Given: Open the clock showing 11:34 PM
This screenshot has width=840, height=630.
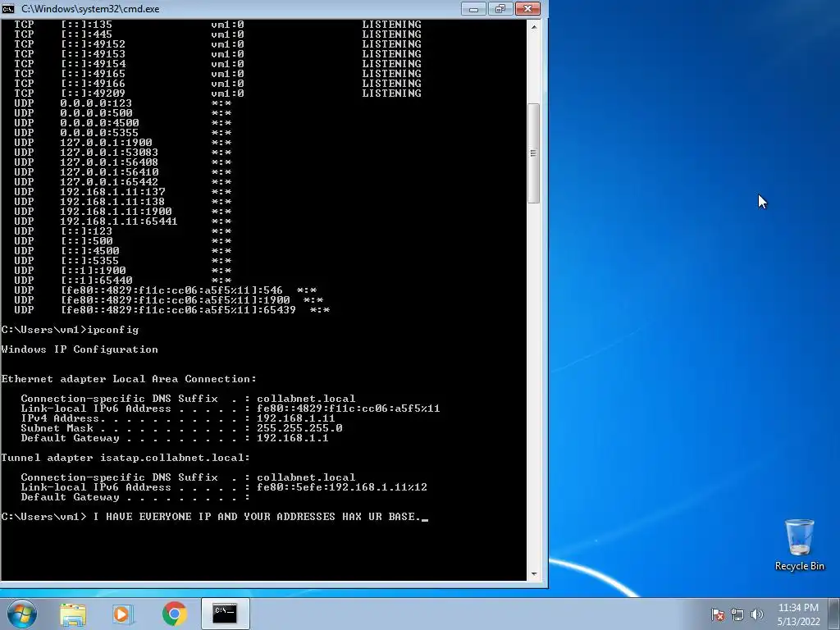Looking at the screenshot, I should 798,608.
